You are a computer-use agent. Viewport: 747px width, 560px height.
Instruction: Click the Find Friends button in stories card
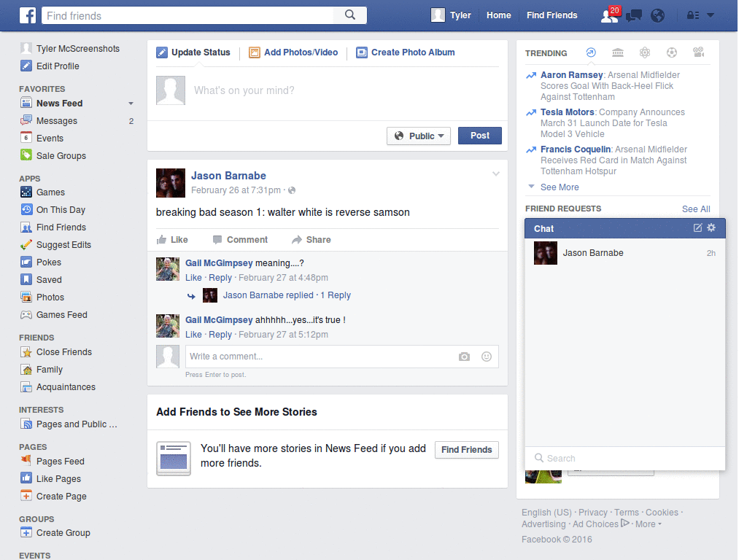466,450
